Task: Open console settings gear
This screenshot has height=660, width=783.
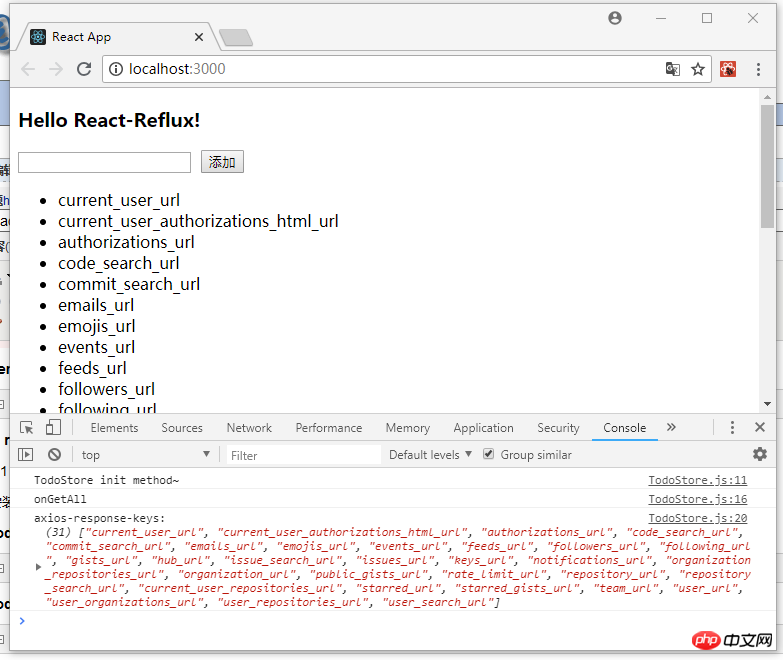Action: pyautogui.click(x=760, y=454)
